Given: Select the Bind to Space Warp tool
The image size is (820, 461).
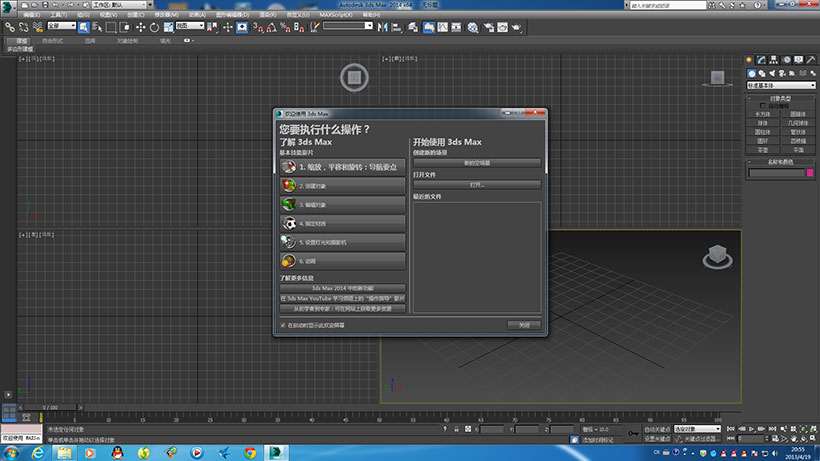Looking at the screenshot, I should 38,27.
